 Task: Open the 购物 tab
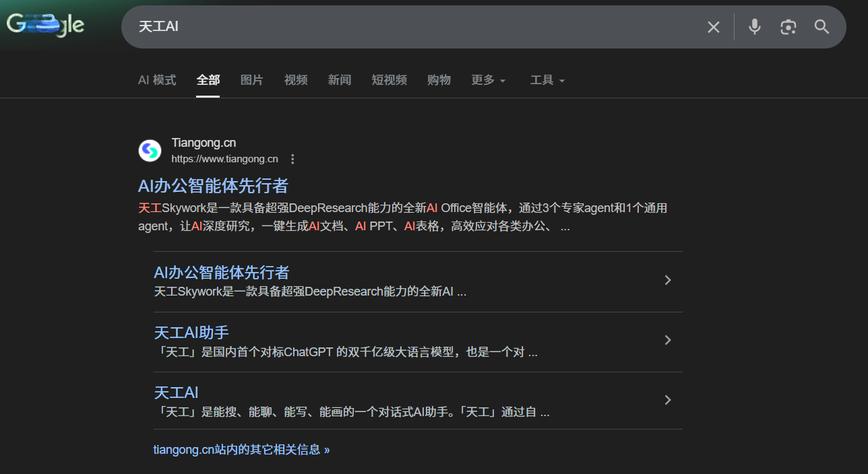(439, 80)
